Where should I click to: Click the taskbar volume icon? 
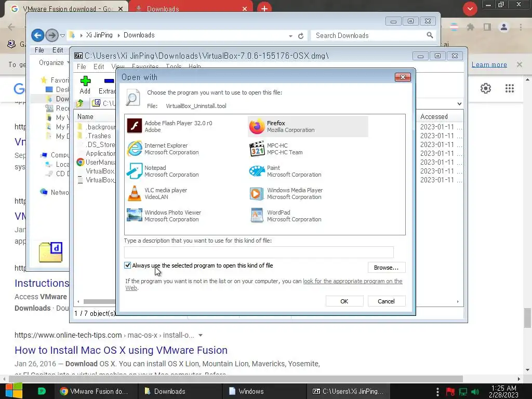click(x=475, y=392)
